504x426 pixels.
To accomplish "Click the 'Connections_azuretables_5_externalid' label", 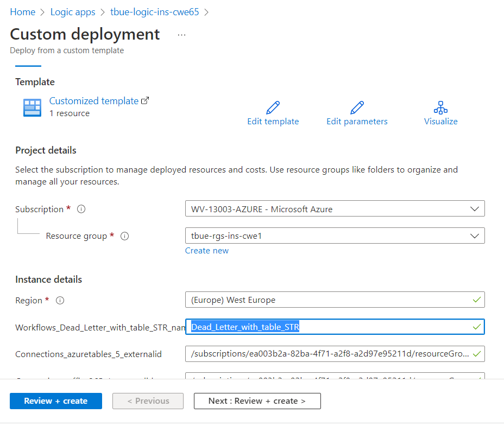I will coord(89,354).
